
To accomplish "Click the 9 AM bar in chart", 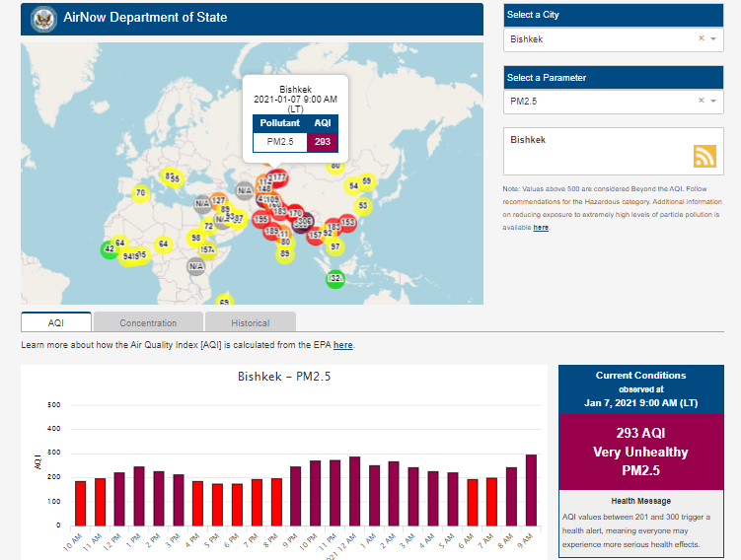I will [532, 490].
